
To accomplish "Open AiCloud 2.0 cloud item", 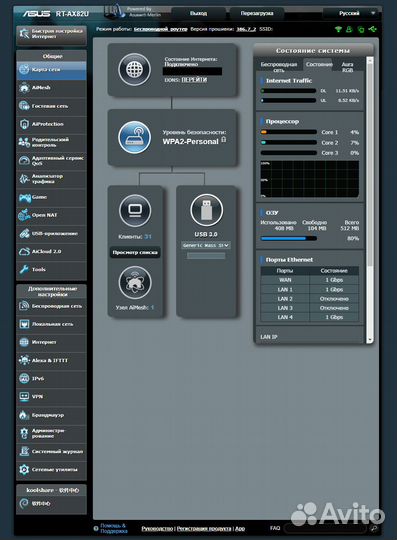I will pyautogui.click(x=51, y=252).
